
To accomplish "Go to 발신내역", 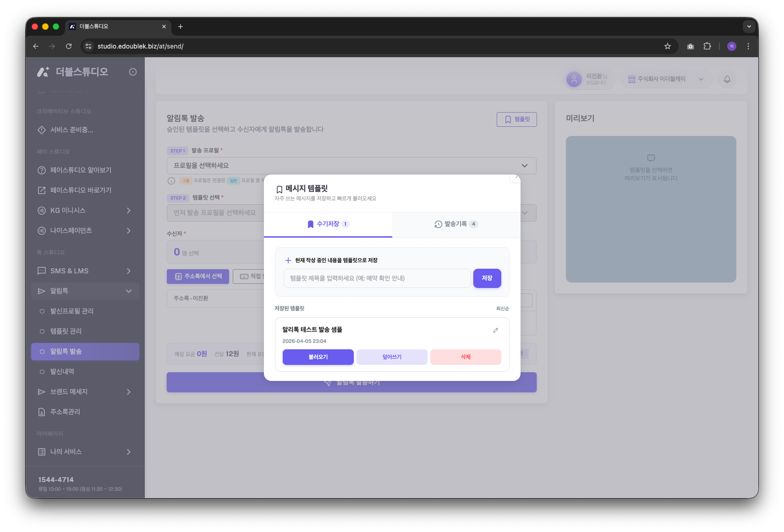I will (85, 372).
